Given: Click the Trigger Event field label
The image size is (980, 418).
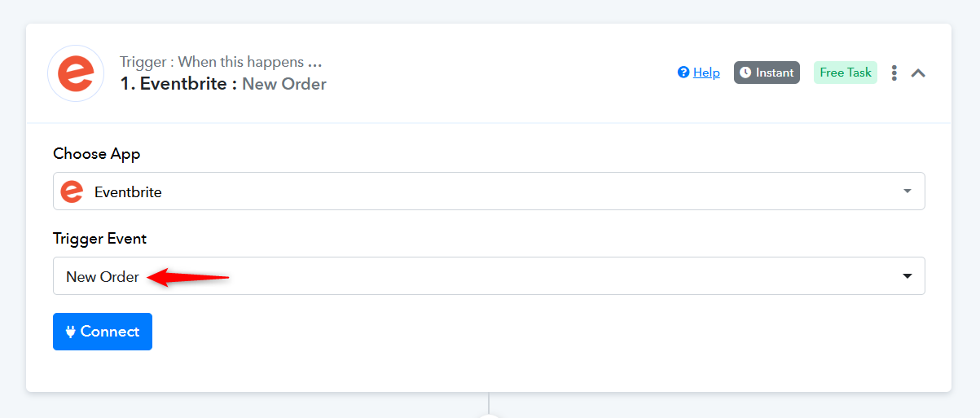Looking at the screenshot, I should pyautogui.click(x=100, y=239).
